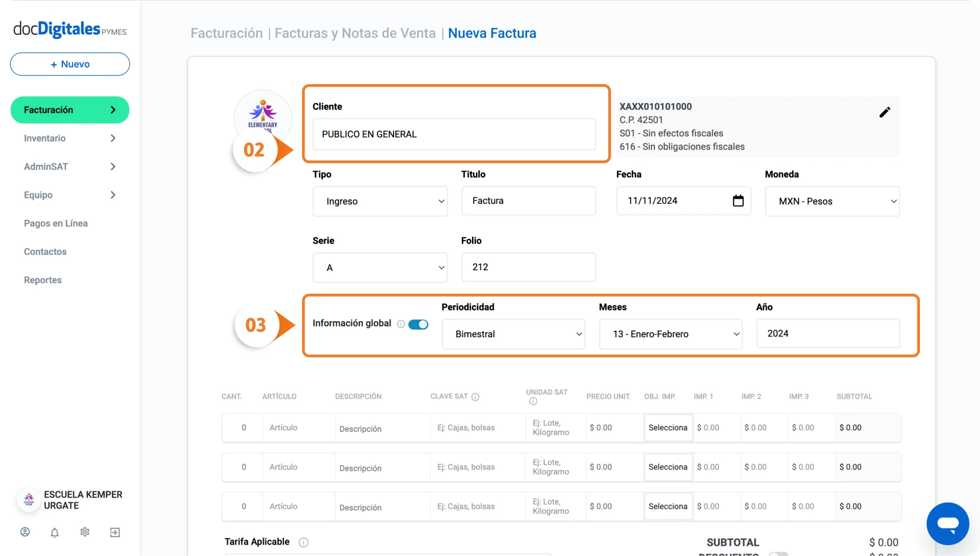Click the ESCUELA KEMPER URGATE account name
This screenshot has width=980, height=556.
point(83,500)
